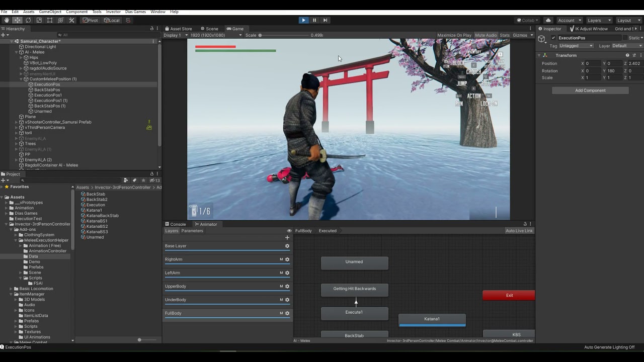Adjust the Game view Scale slider
Viewport: 644px width, 362px height.
click(284, 35)
